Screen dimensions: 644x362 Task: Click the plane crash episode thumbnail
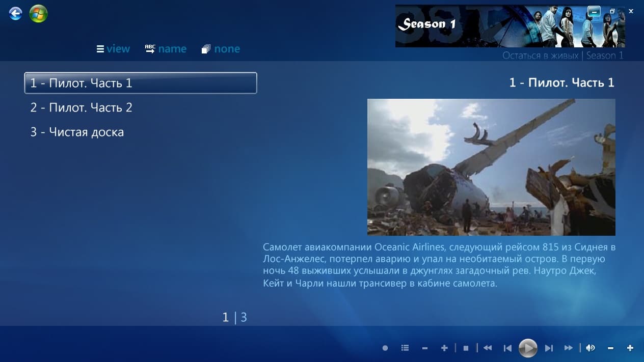[x=491, y=167]
